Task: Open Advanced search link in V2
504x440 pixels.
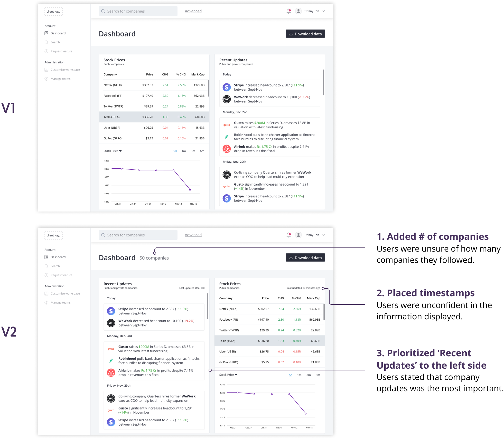Action: click(x=193, y=235)
